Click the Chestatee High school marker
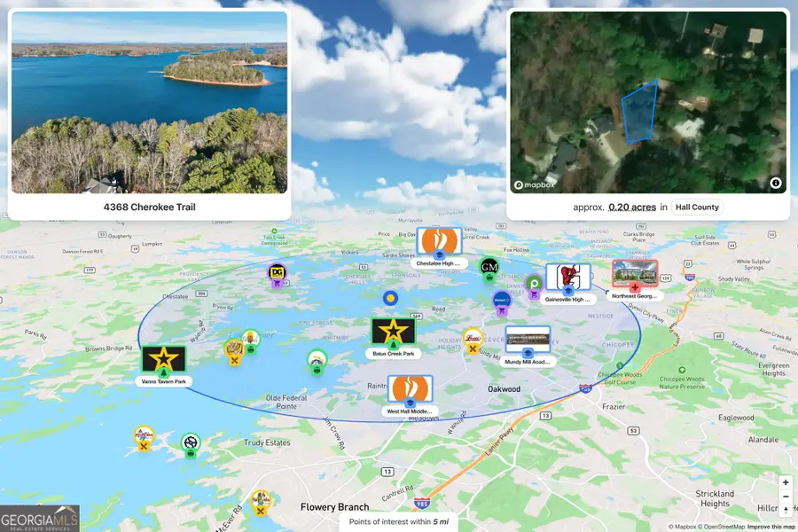 pos(440,242)
